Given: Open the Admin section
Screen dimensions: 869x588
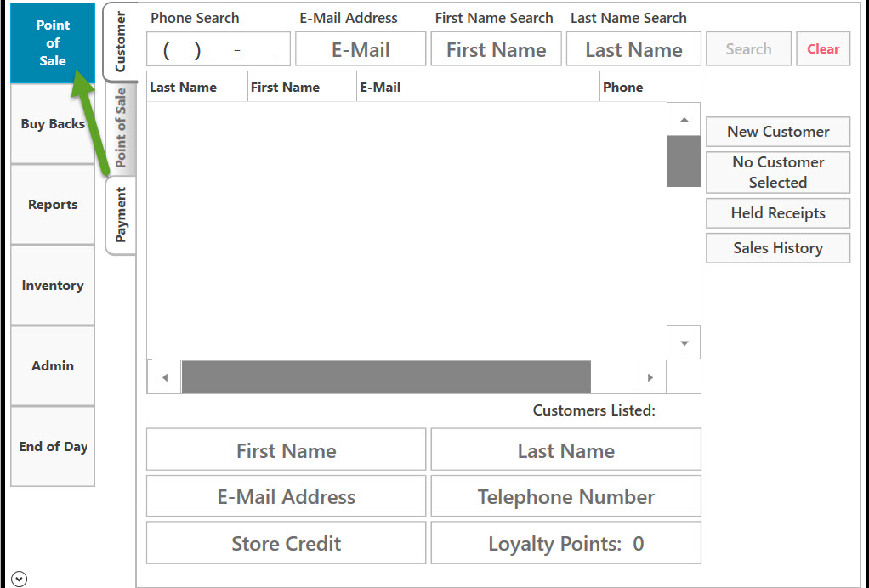Looking at the screenshot, I should (x=53, y=365).
